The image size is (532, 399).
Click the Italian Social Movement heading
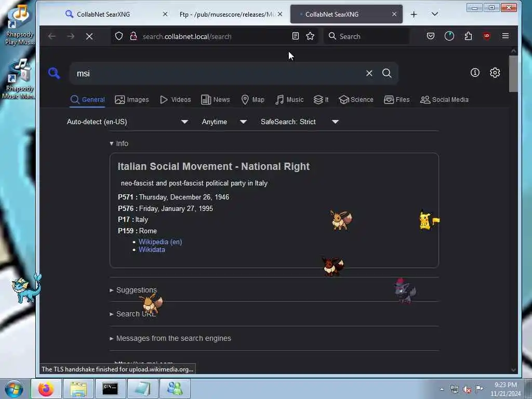[x=214, y=166]
